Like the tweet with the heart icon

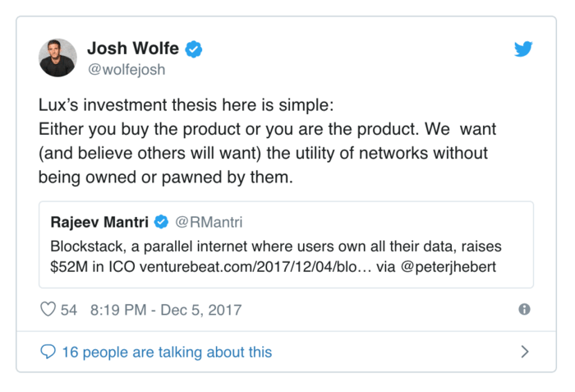tap(48, 310)
